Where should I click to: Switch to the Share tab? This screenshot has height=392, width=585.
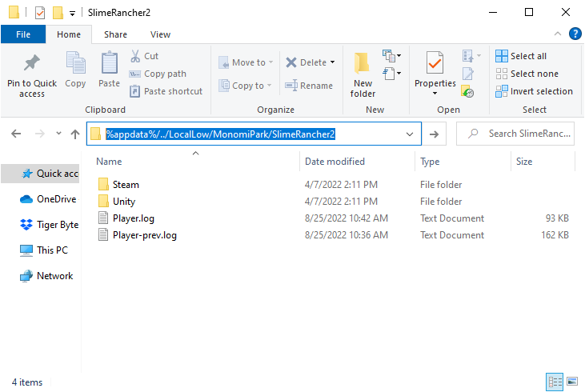click(115, 34)
